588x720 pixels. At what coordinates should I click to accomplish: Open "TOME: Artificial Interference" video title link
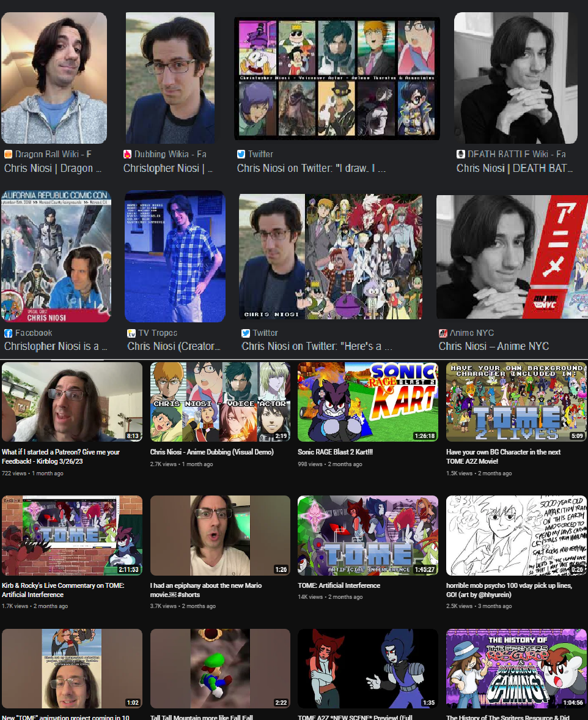339,585
